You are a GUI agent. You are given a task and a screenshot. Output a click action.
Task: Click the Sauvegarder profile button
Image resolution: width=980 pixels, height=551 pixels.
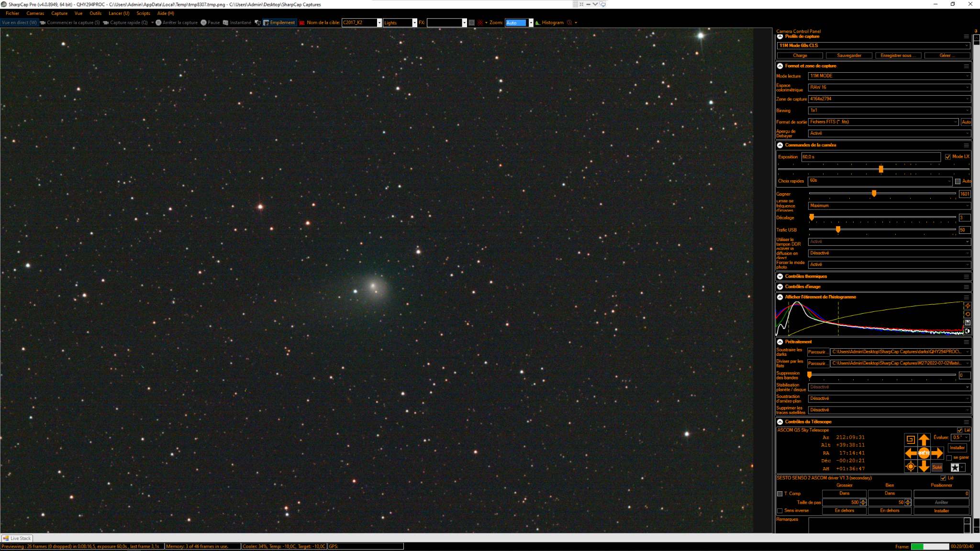[x=849, y=55]
